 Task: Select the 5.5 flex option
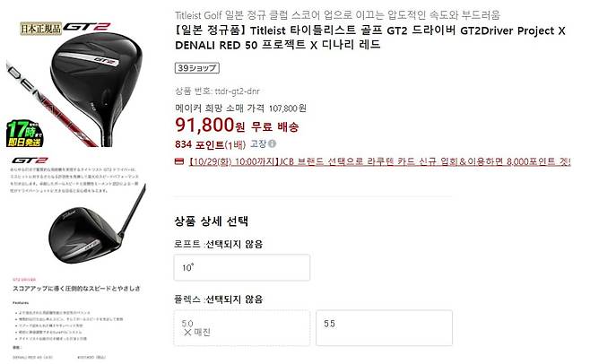point(384,328)
